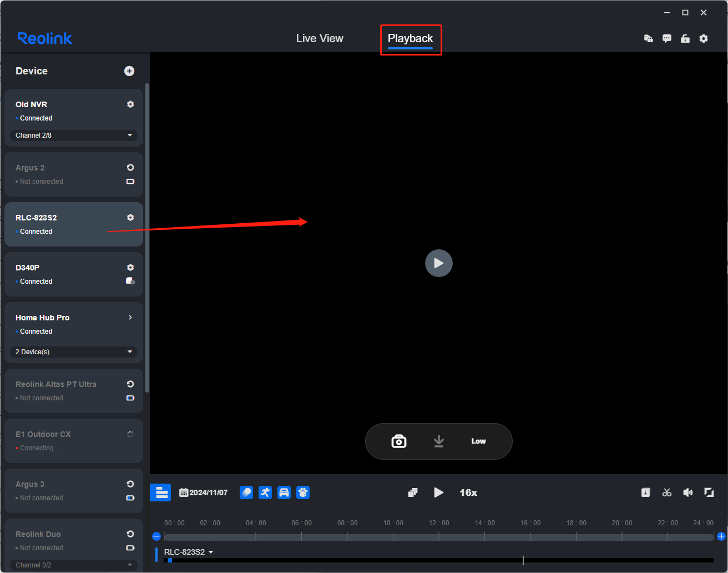728x573 pixels.
Task: Toggle the pet paw detection filter
Action: [x=303, y=492]
